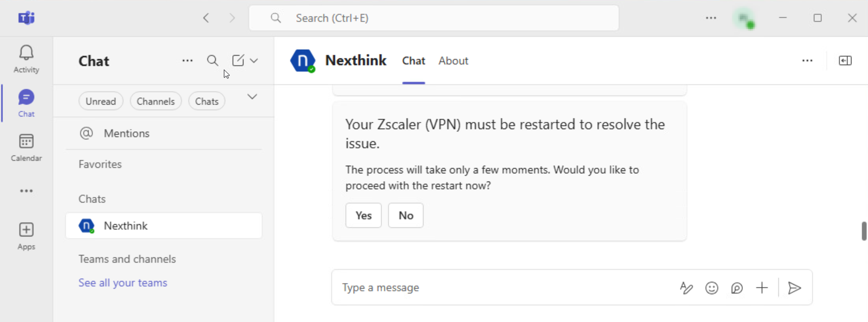Select the Chat tab in Nexthink
Viewport: 868px width, 322px height.
414,61
